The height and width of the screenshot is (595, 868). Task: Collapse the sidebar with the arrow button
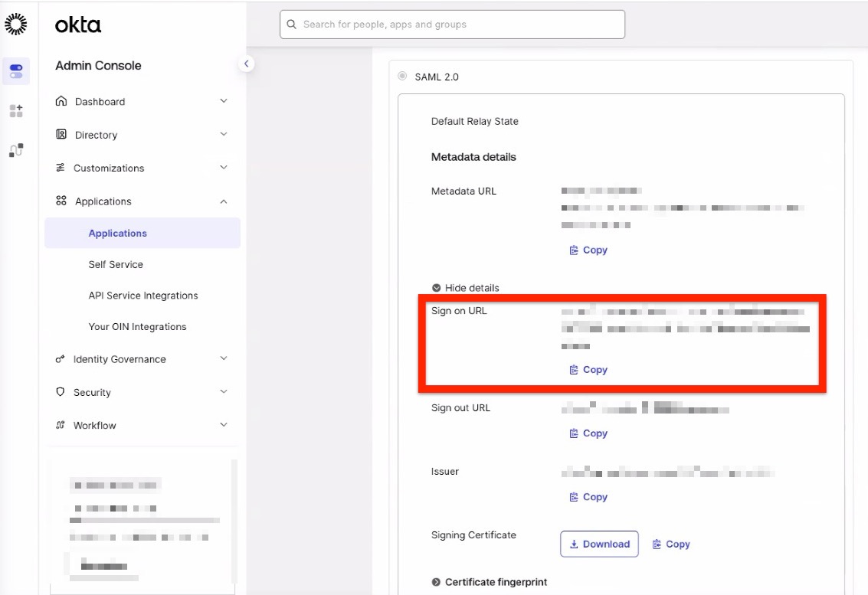(247, 64)
